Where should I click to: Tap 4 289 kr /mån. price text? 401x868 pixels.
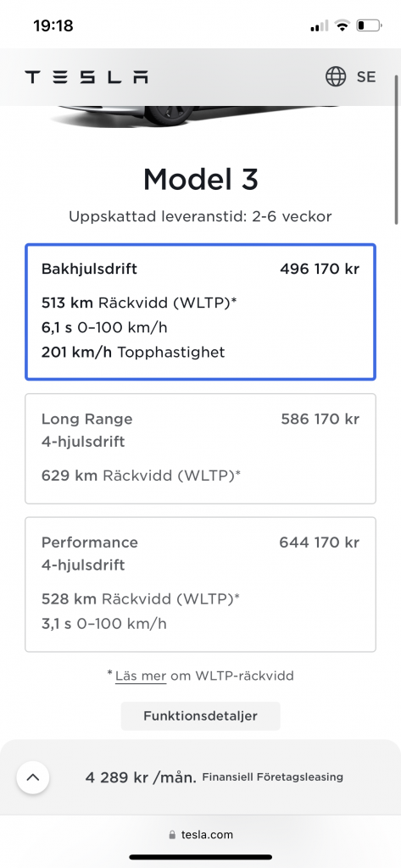click(x=141, y=777)
